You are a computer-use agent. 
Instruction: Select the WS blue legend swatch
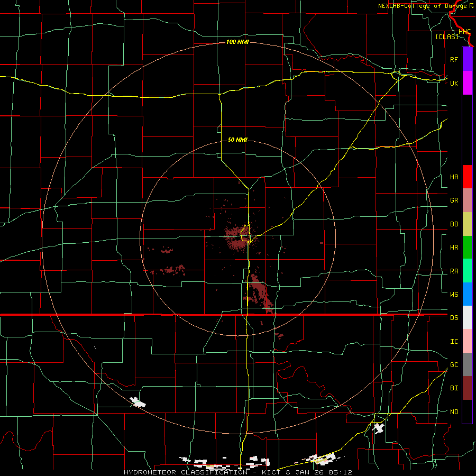point(467,294)
